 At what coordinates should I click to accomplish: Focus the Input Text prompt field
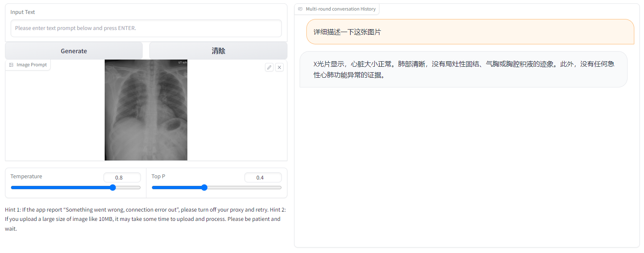click(x=146, y=28)
